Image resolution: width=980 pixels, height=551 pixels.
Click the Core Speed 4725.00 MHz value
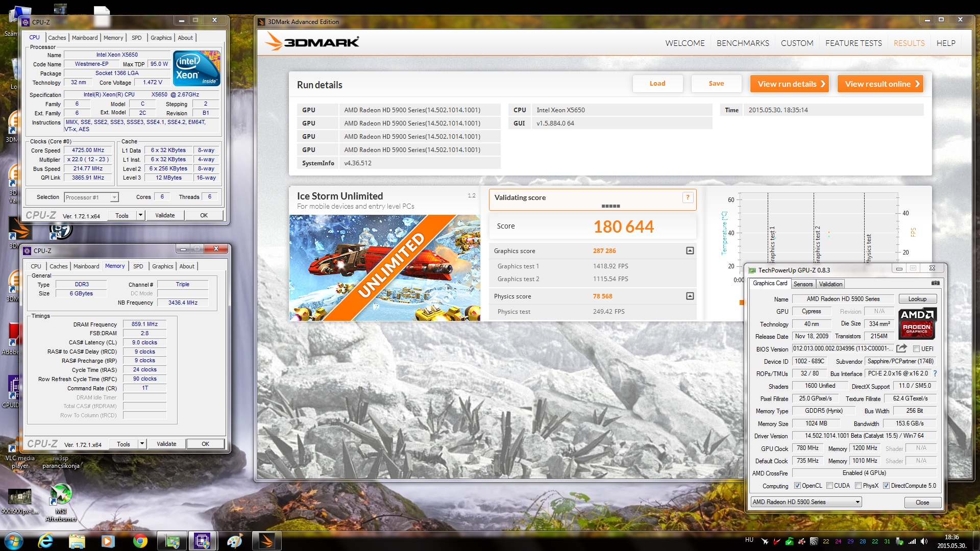(88, 150)
